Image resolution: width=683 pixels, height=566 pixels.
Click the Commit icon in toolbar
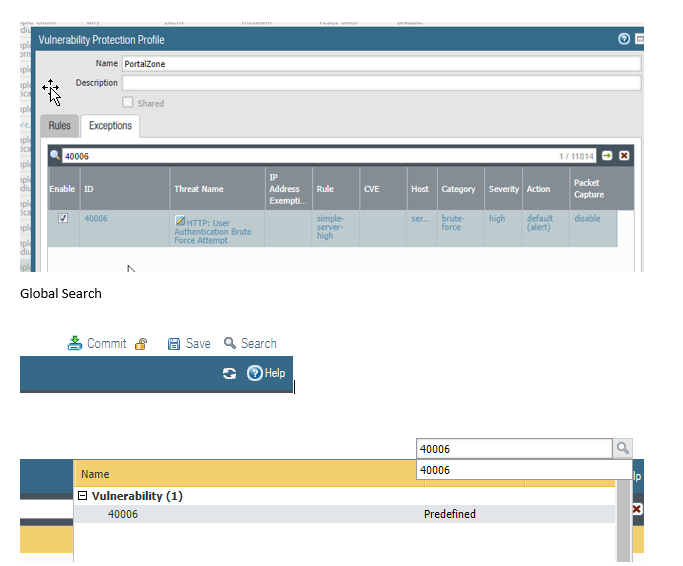click(74, 343)
